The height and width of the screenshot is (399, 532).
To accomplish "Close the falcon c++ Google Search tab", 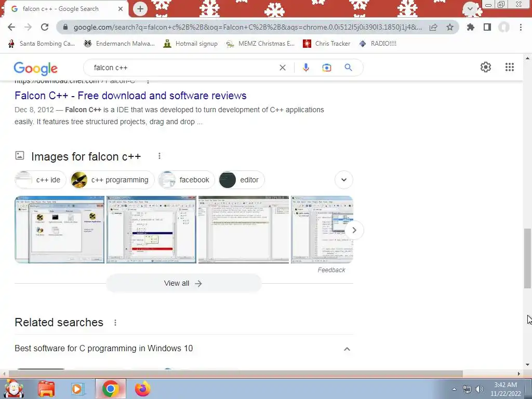I will coord(121,9).
